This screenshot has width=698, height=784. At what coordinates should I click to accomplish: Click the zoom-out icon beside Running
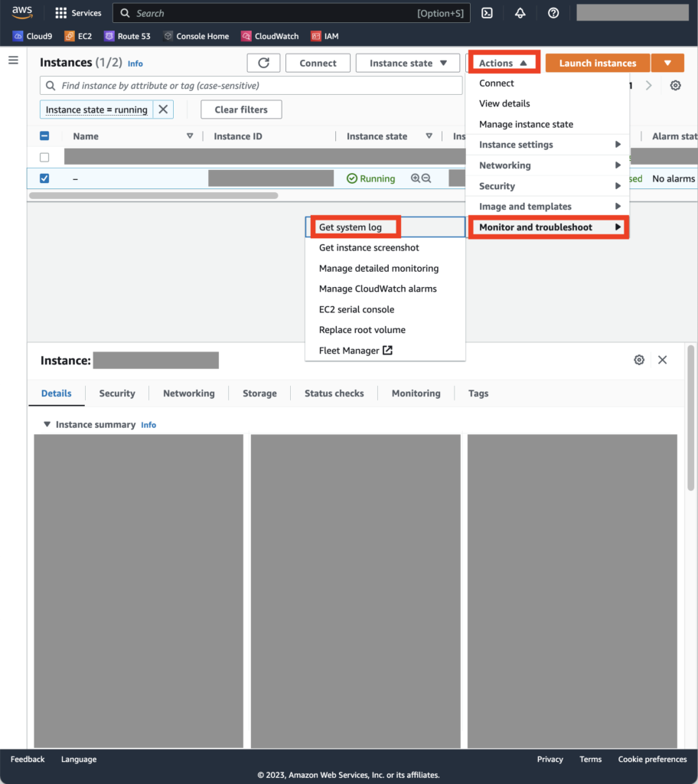(x=426, y=178)
